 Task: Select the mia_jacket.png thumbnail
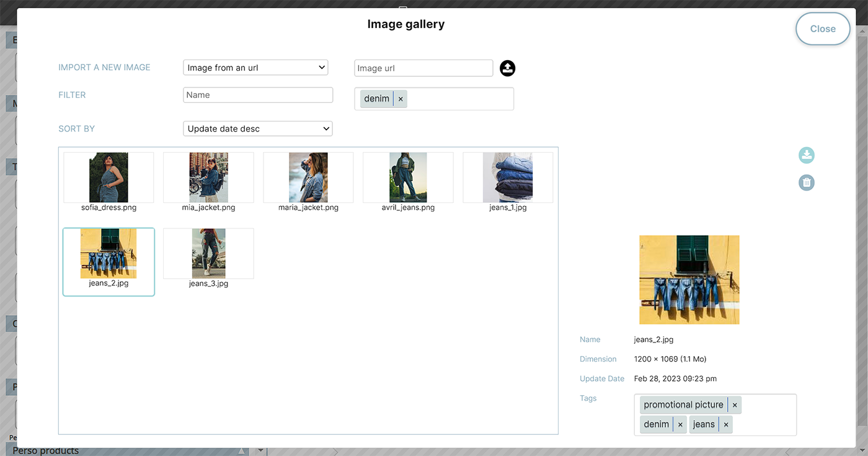coord(208,182)
